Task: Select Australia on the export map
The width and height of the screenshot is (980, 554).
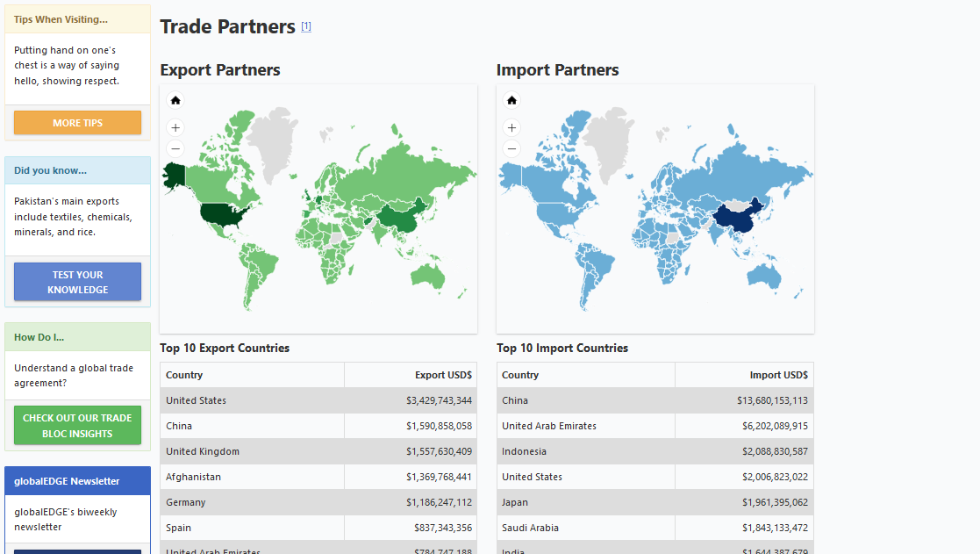Action: coord(427,276)
